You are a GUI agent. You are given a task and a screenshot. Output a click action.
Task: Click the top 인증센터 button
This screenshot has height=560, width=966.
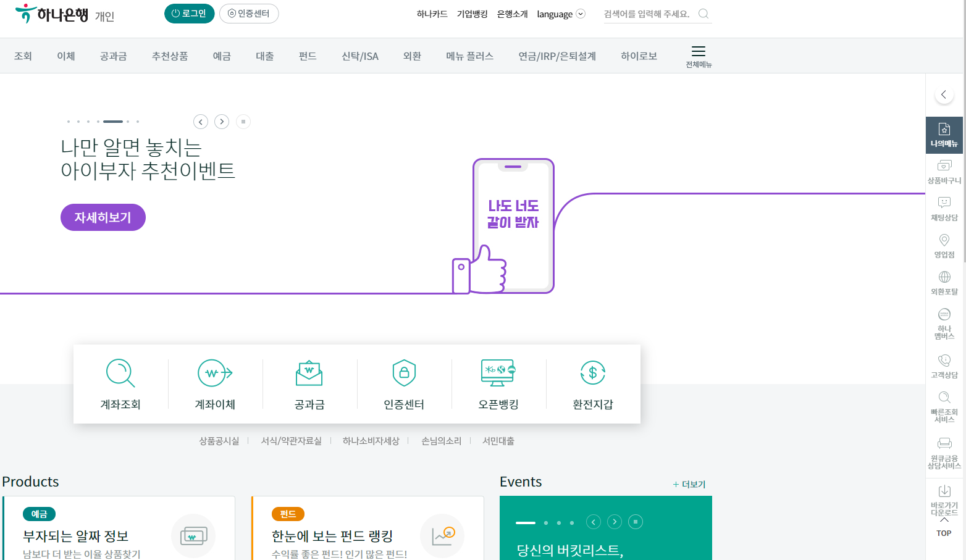point(249,14)
